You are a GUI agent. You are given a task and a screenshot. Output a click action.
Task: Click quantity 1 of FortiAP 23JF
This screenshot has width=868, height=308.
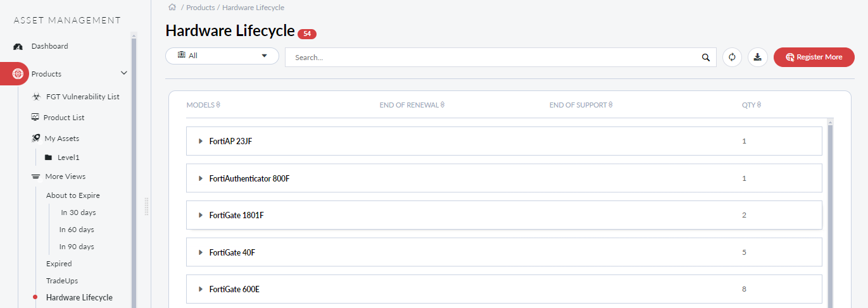point(744,141)
